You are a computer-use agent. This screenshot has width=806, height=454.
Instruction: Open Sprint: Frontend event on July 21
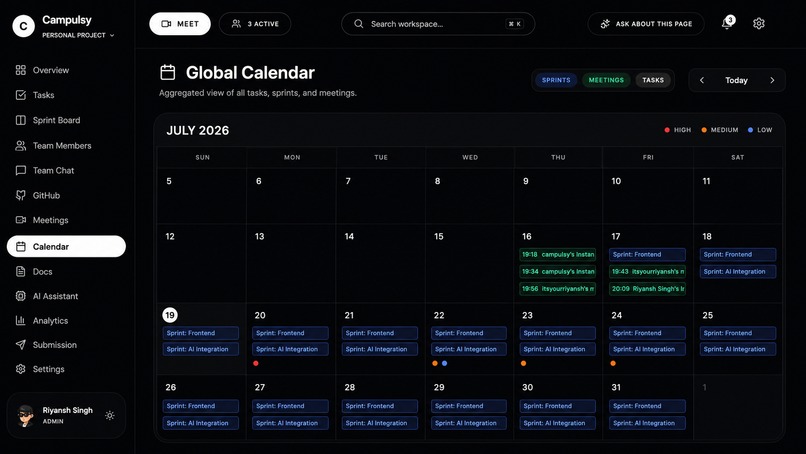[380, 333]
